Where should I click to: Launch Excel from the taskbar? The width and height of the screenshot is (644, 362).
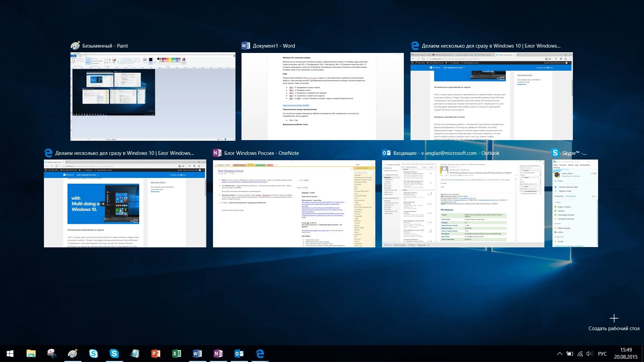tap(176, 354)
